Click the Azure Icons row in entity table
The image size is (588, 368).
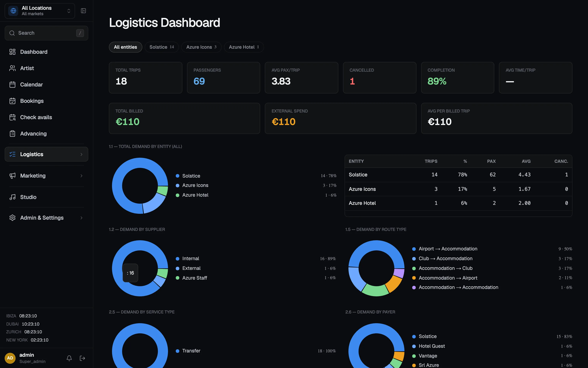click(458, 189)
